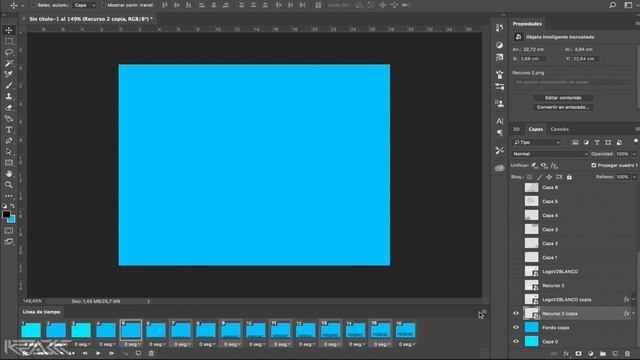Select the Lasso tool
This screenshot has height=360, width=640.
click(x=9, y=52)
